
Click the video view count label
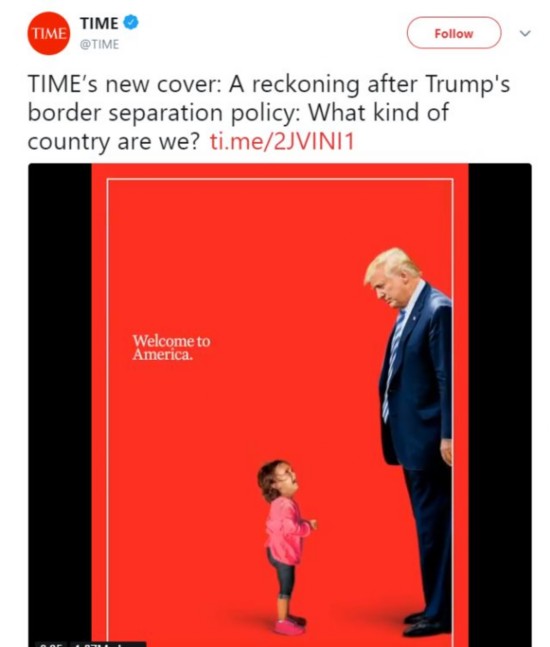[x=108, y=644]
